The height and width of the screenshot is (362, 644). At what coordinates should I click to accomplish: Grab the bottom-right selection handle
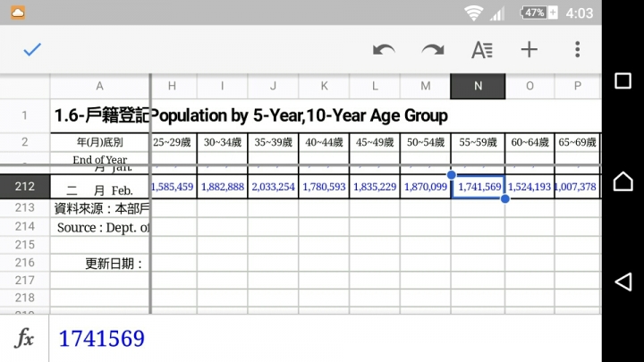(x=505, y=198)
